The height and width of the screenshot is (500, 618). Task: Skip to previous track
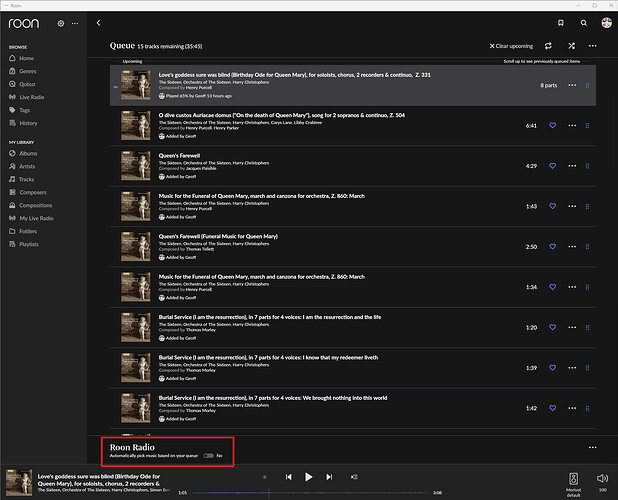[x=289, y=477]
